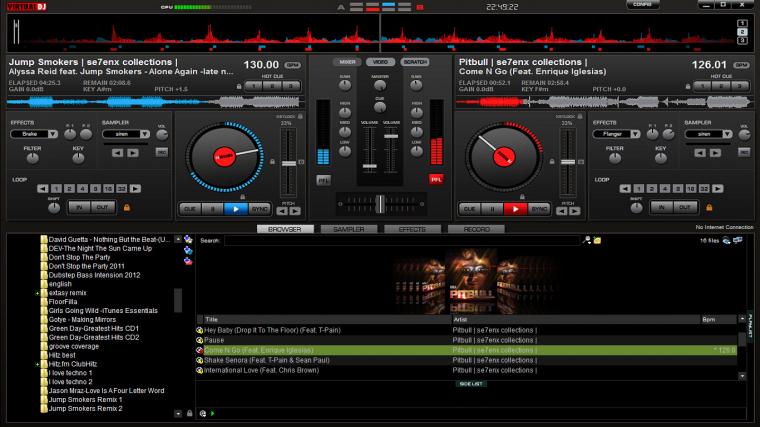Open siren sampler dropdown on left deck
Image resolution: width=760 pixels, height=427 pixels.
click(144, 134)
